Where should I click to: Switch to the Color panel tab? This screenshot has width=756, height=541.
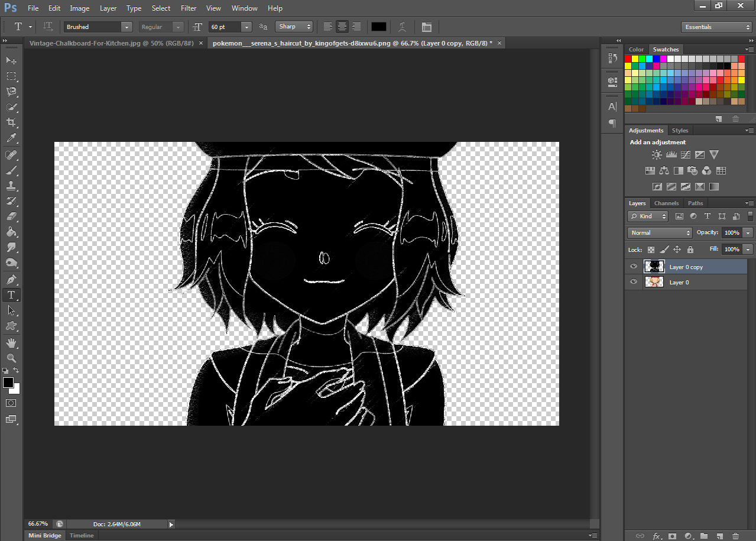[636, 49]
